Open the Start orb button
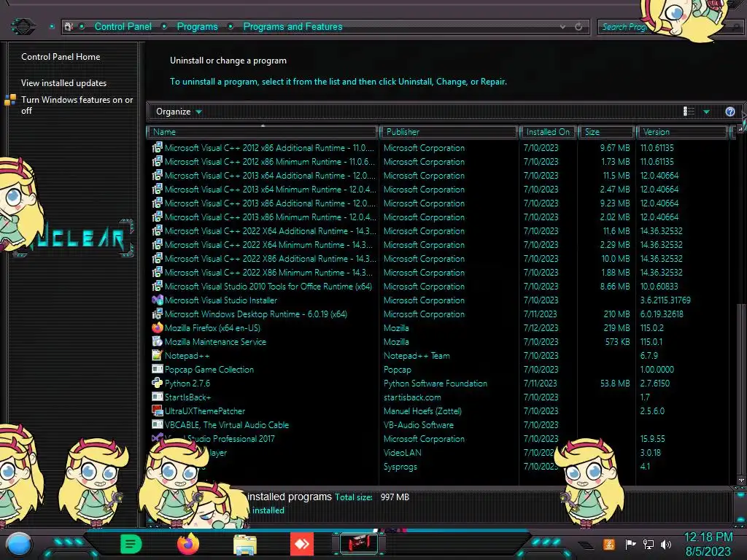This screenshot has width=747, height=560. pyautogui.click(x=19, y=544)
